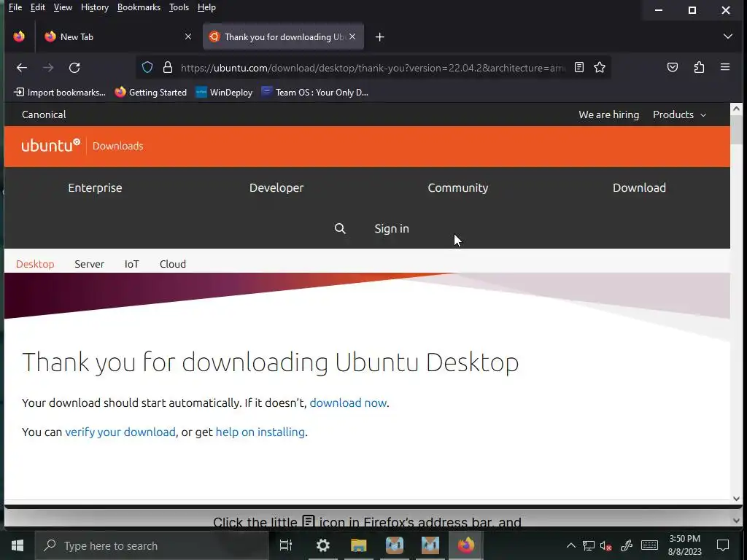
Task: Open the Bookmarks menu
Action: 139,7
